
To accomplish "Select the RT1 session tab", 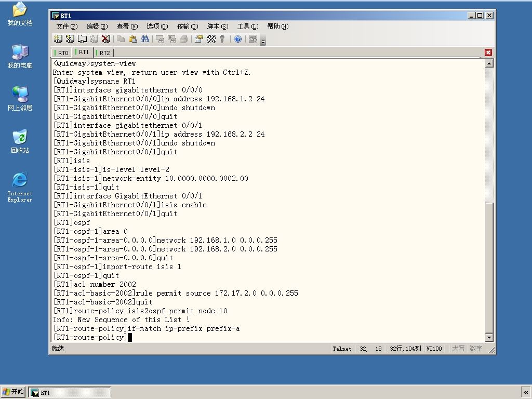I will point(83,52).
